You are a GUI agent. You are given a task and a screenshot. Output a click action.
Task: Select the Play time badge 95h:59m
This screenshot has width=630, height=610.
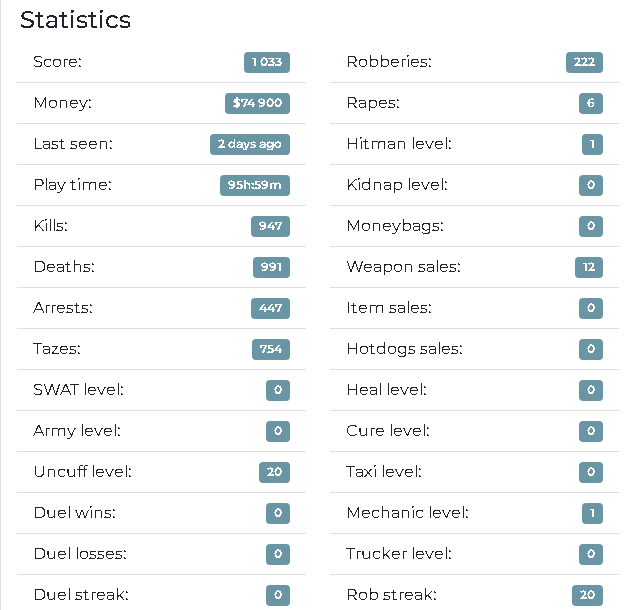click(255, 185)
